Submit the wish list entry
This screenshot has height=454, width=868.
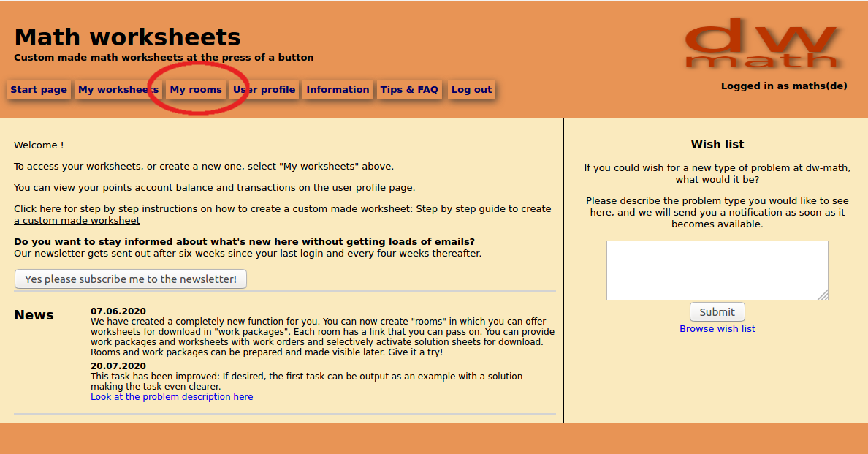(717, 311)
